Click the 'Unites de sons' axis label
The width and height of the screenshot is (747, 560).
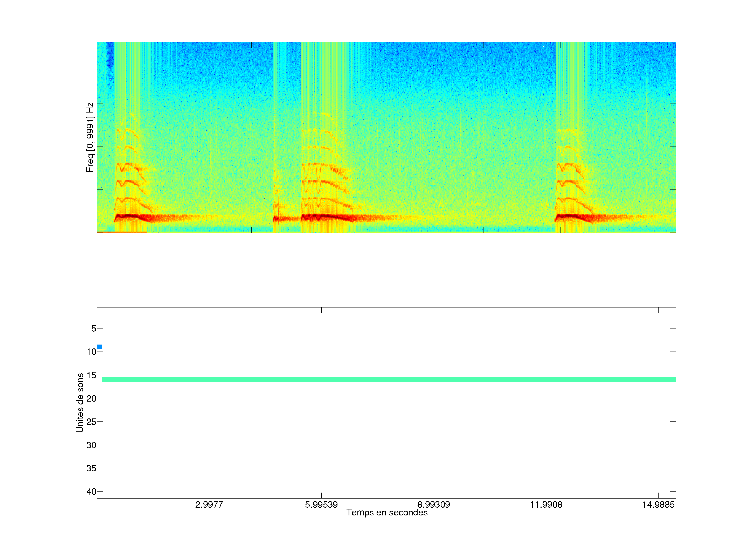80,403
